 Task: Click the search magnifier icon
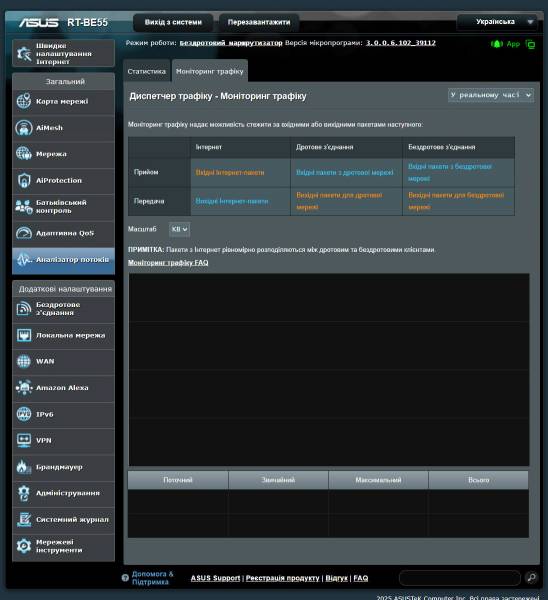pyautogui.click(x=532, y=577)
